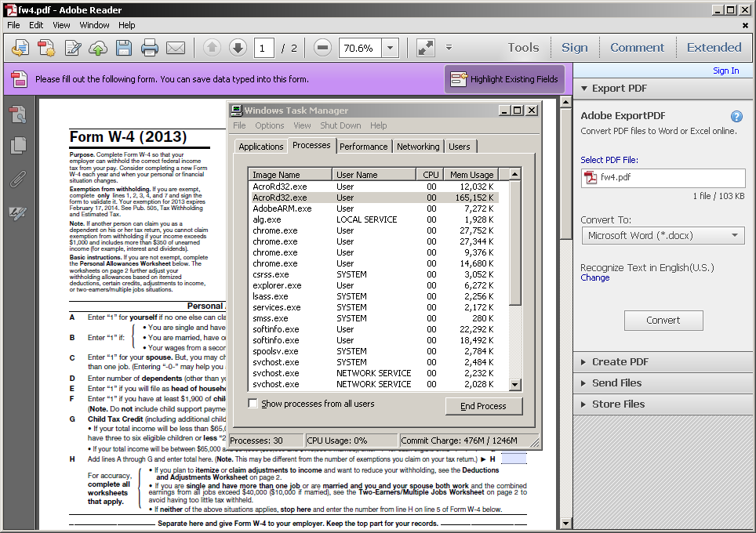The width and height of the screenshot is (756, 533).
Task: Open the Help menu in Adobe Reader
Action: click(127, 25)
